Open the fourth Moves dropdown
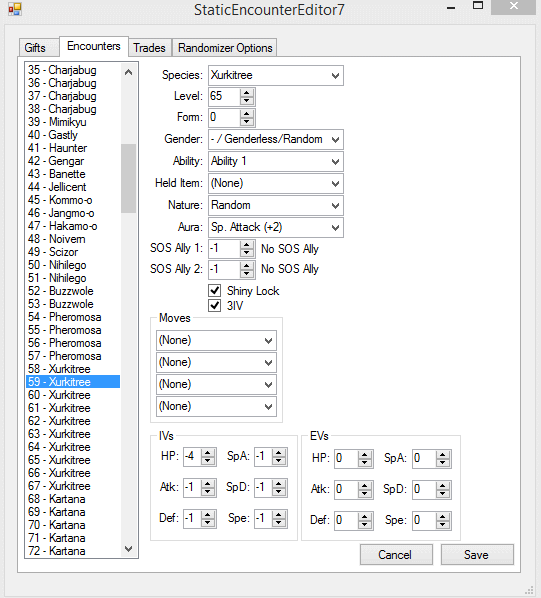 [216, 406]
